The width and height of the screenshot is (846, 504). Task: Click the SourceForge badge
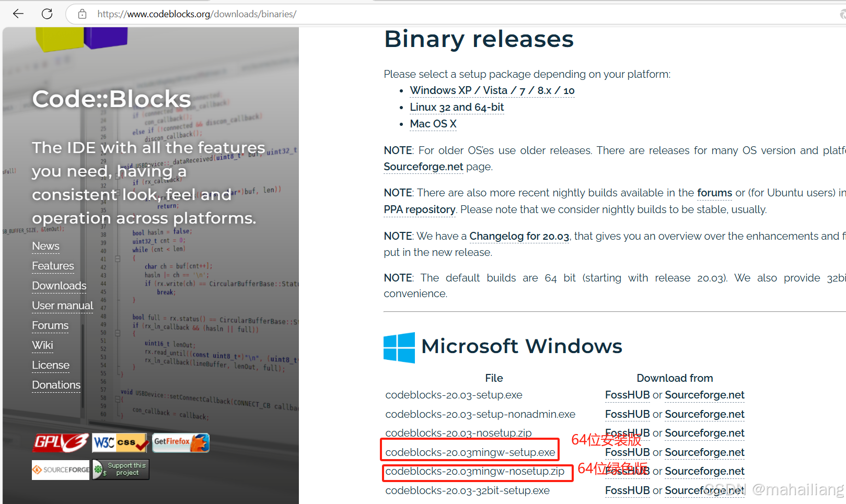tap(61, 470)
